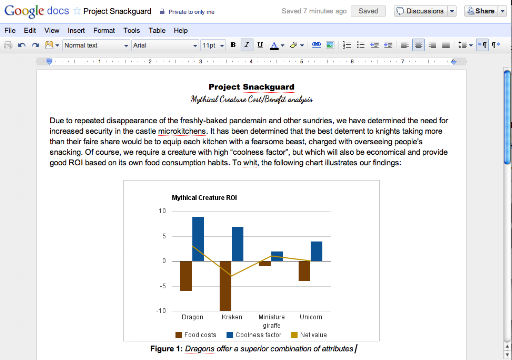Click the vertical scrollbar thumb
This screenshot has width=512, height=360.
[507, 117]
